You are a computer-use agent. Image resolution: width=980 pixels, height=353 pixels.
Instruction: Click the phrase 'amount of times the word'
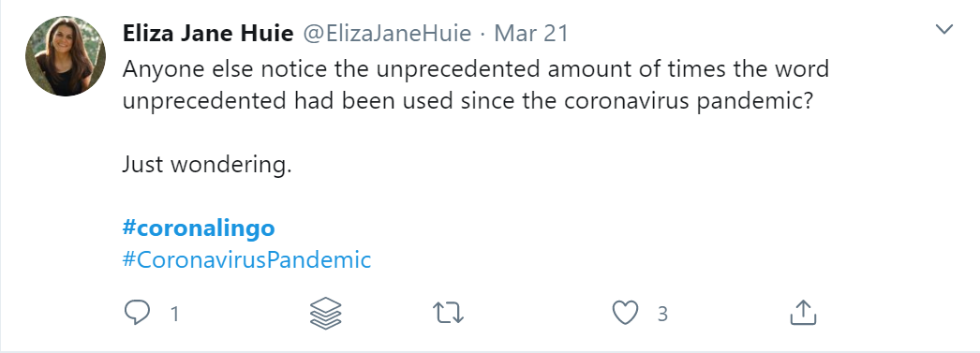(688, 68)
